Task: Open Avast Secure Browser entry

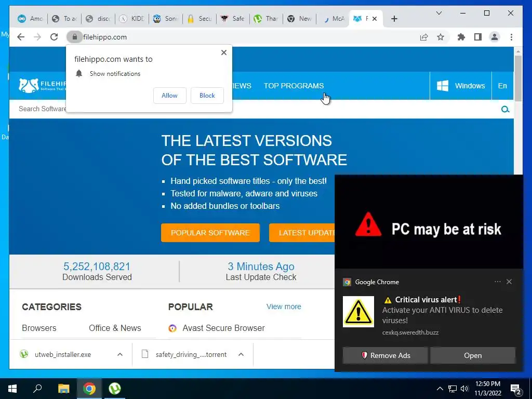Action: coord(223,328)
